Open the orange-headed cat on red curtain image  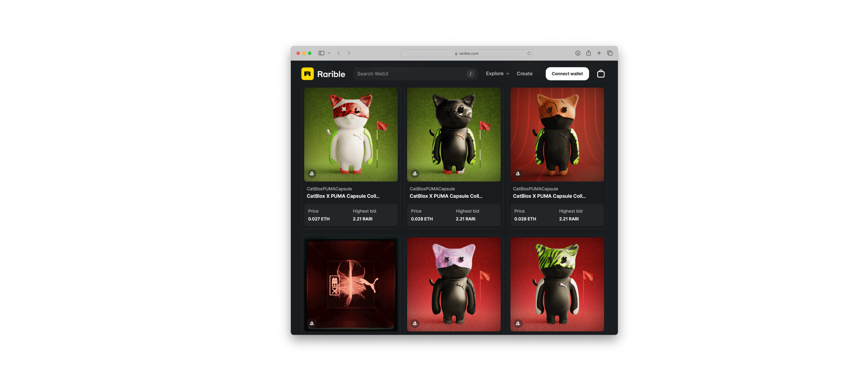point(557,134)
